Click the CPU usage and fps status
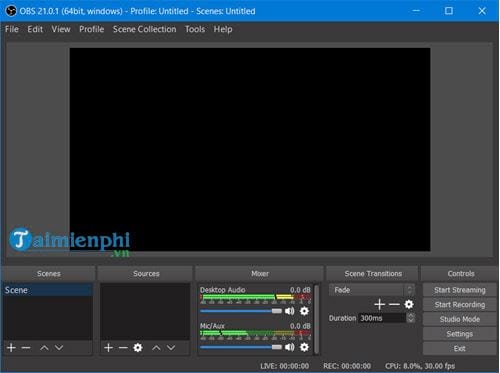The height and width of the screenshot is (373, 500). tap(420, 366)
